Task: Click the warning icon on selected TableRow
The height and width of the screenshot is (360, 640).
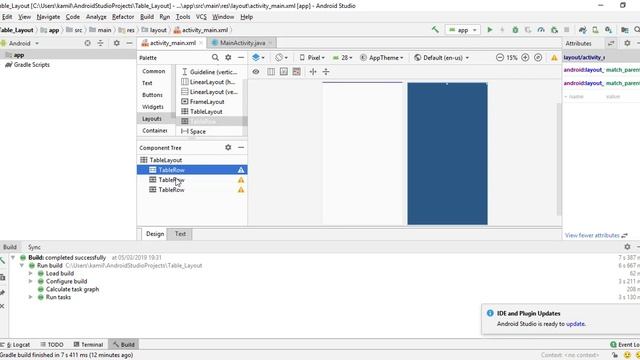Action: pyautogui.click(x=241, y=170)
